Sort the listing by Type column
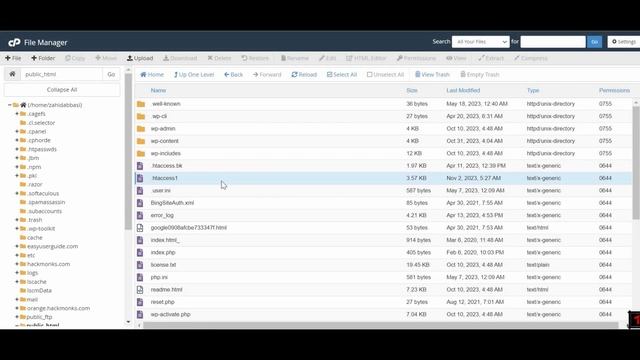640x360 pixels. (x=533, y=91)
